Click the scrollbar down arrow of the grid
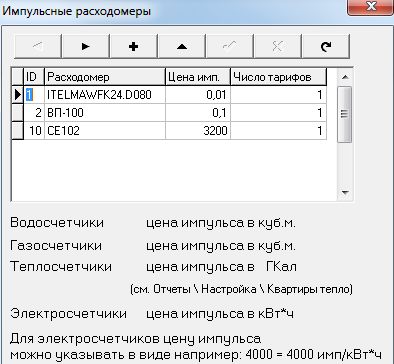 (345, 193)
